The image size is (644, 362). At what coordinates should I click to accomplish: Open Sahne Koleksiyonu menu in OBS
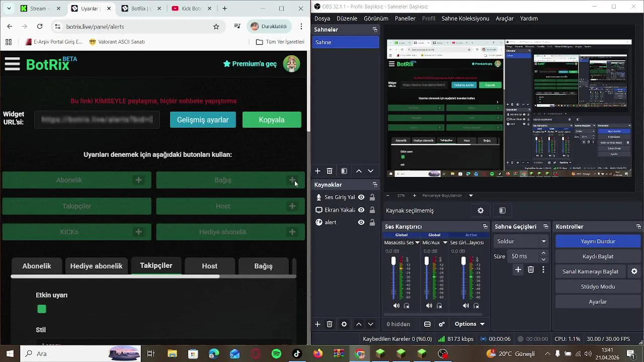(465, 19)
